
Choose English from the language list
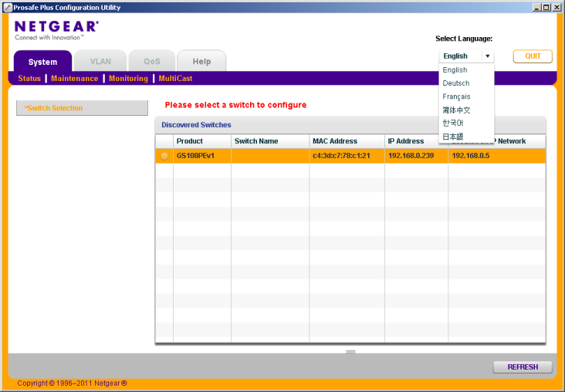(466, 70)
